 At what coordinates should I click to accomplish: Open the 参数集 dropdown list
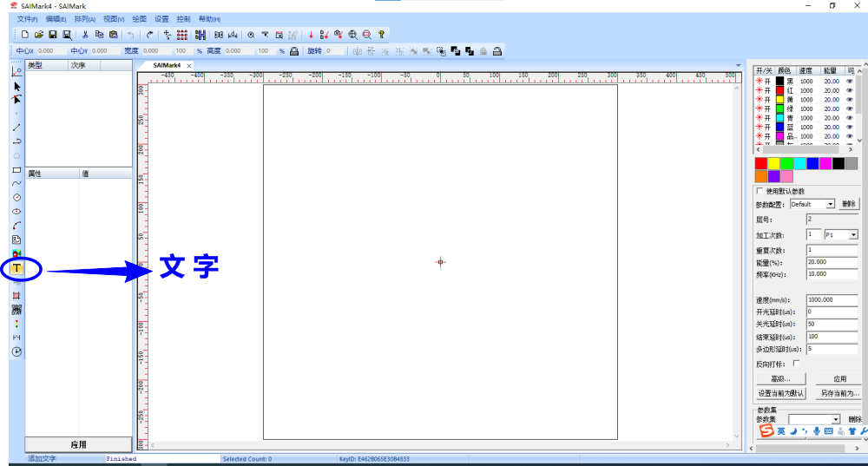pyautogui.click(x=836, y=419)
